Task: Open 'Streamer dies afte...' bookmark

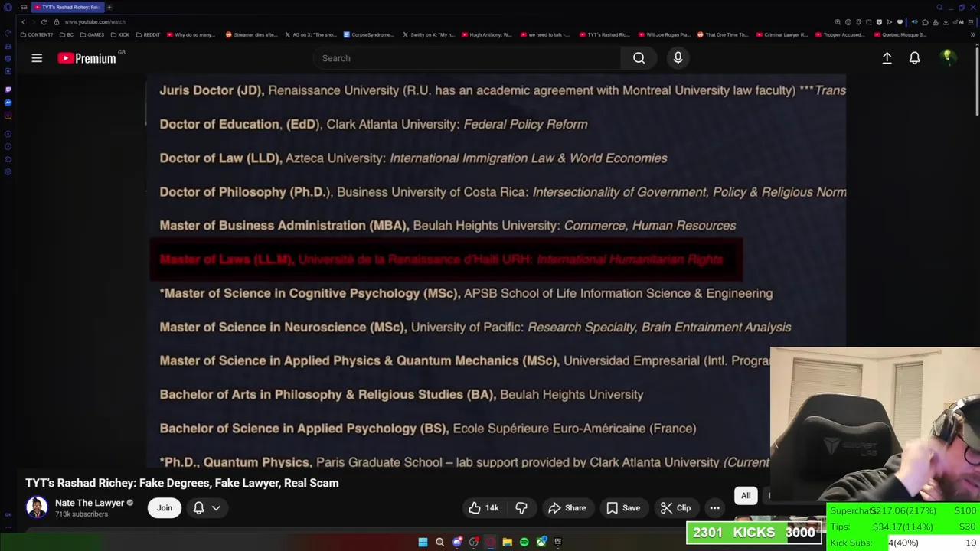Action: tap(251, 34)
